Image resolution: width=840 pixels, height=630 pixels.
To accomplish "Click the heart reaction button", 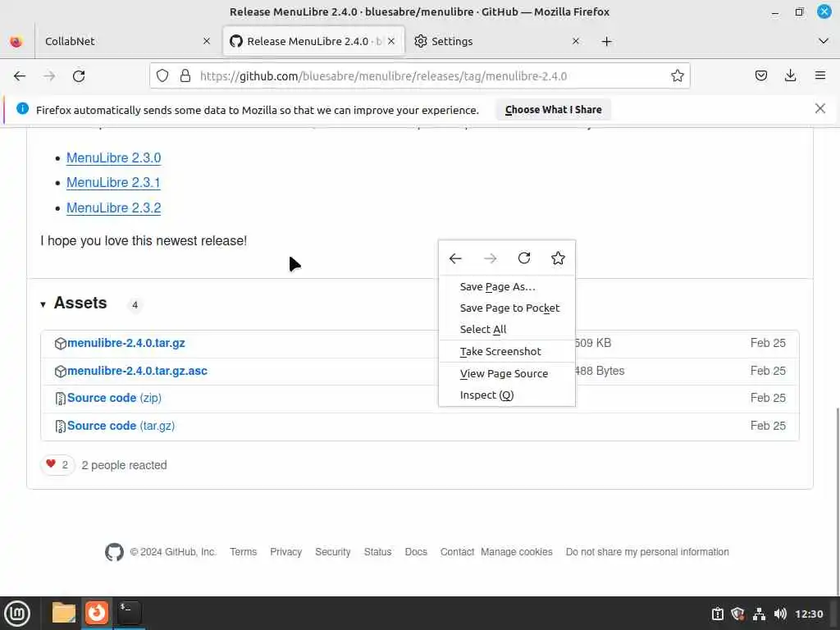I will 57,465.
